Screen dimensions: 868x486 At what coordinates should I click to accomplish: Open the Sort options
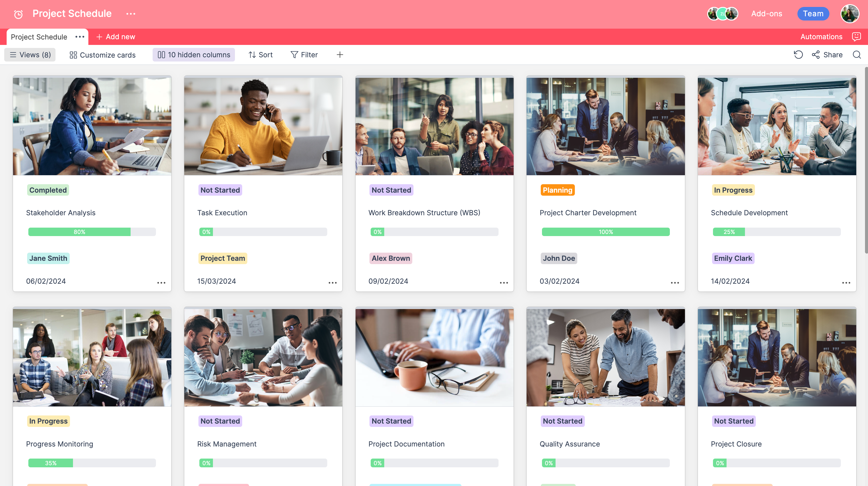(261, 55)
